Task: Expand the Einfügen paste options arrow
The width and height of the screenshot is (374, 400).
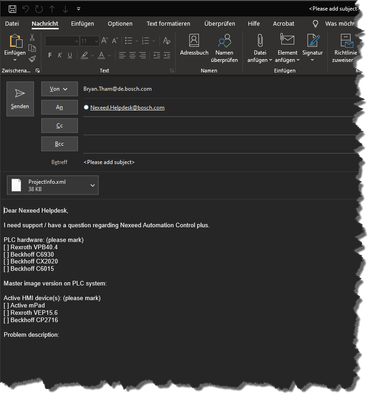Action: point(15,60)
